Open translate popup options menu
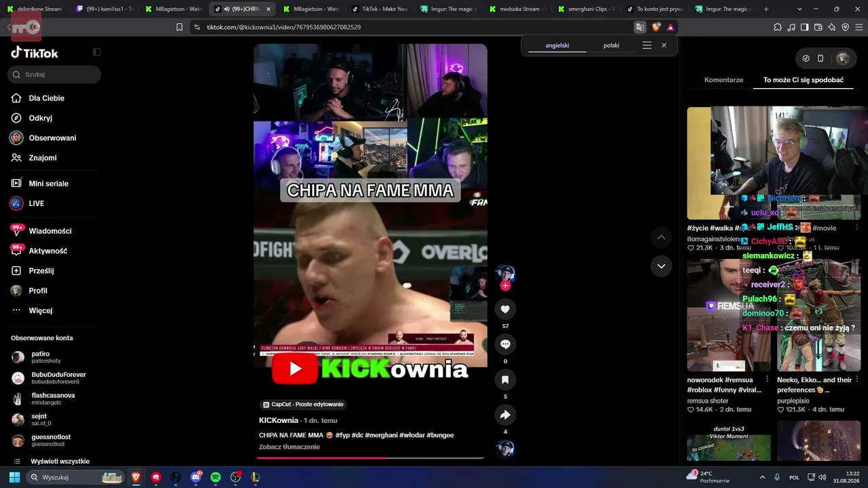The height and width of the screenshot is (488, 868). click(x=647, y=45)
